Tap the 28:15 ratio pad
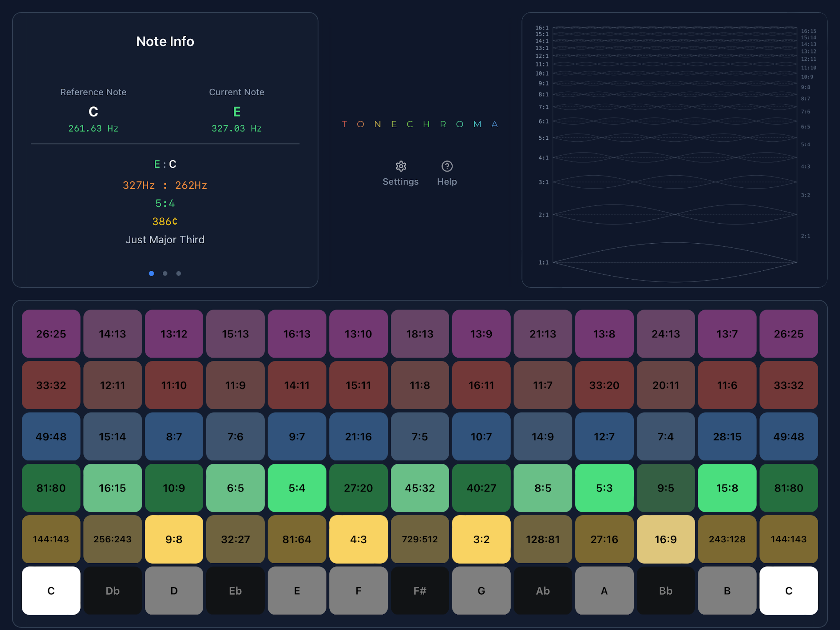Viewport: 840px width, 630px height. click(x=727, y=436)
